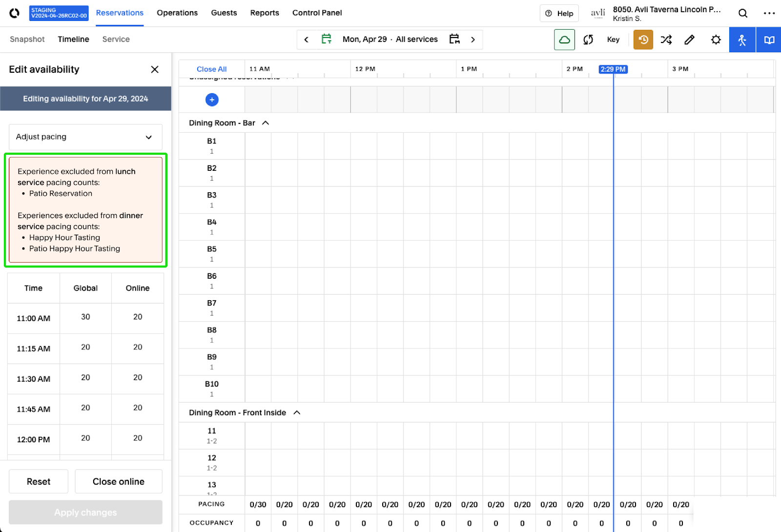Switch to the Service tab

tap(116, 39)
